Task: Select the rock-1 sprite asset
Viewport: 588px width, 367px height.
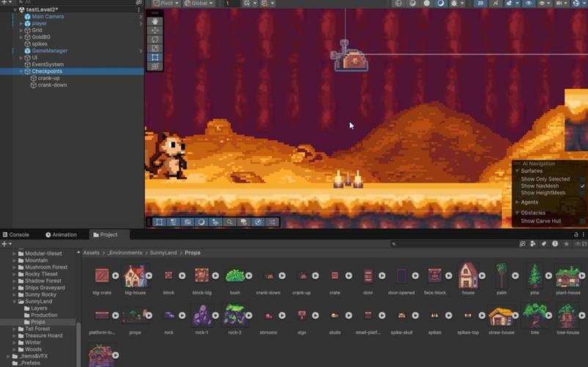Action: [x=202, y=315]
